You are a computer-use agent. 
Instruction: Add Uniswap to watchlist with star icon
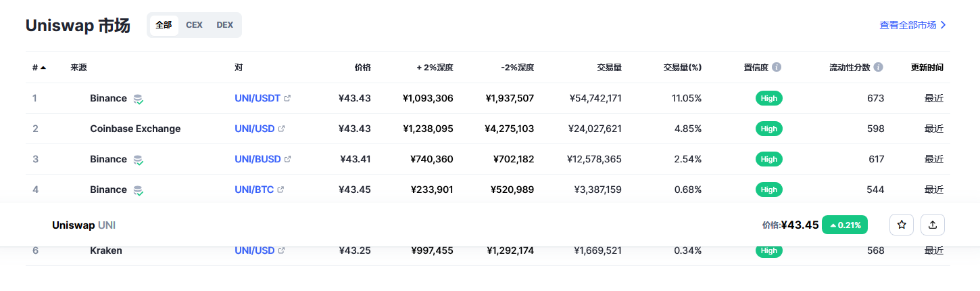pyautogui.click(x=902, y=225)
